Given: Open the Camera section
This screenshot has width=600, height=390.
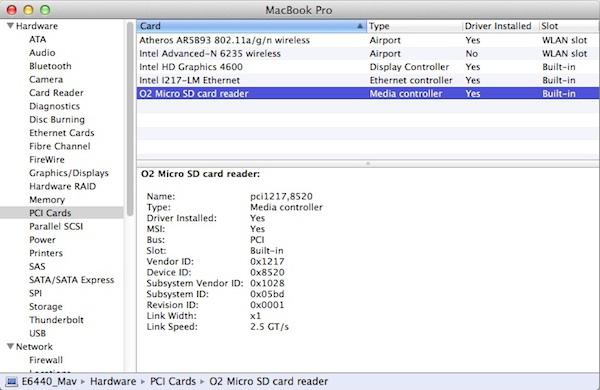Looking at the screenshot, I should 46,80.
